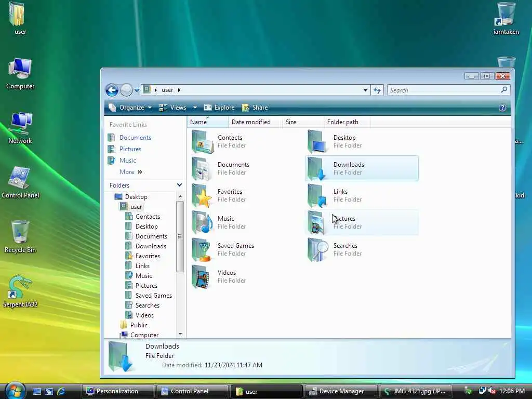532x399 pixels.
Task: Select the Saved Games folder icon
Action: click(203, 250)
